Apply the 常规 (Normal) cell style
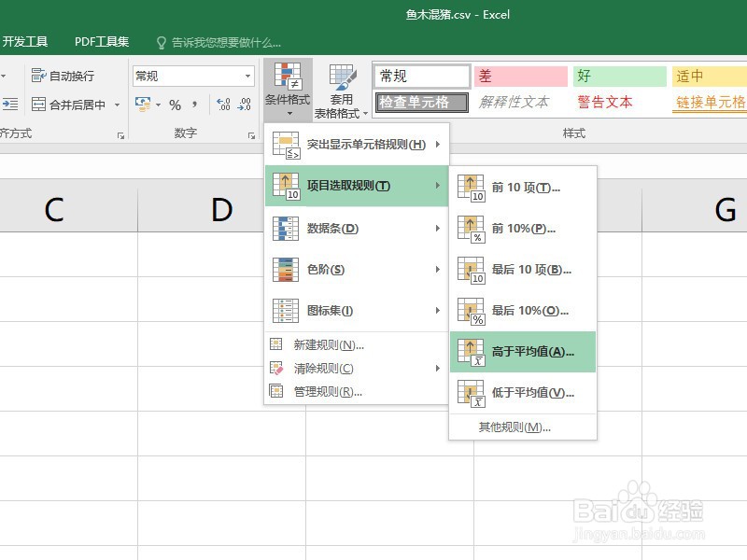 [x=422, y=77]
